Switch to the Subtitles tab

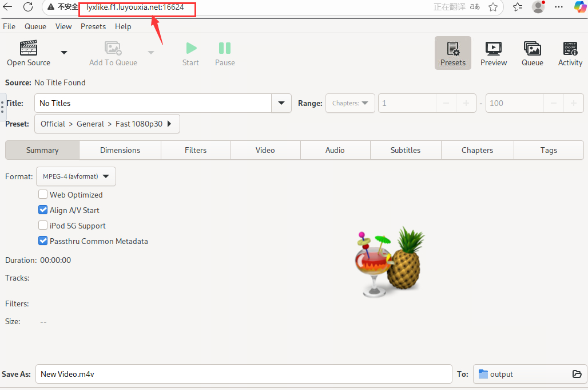406,150
